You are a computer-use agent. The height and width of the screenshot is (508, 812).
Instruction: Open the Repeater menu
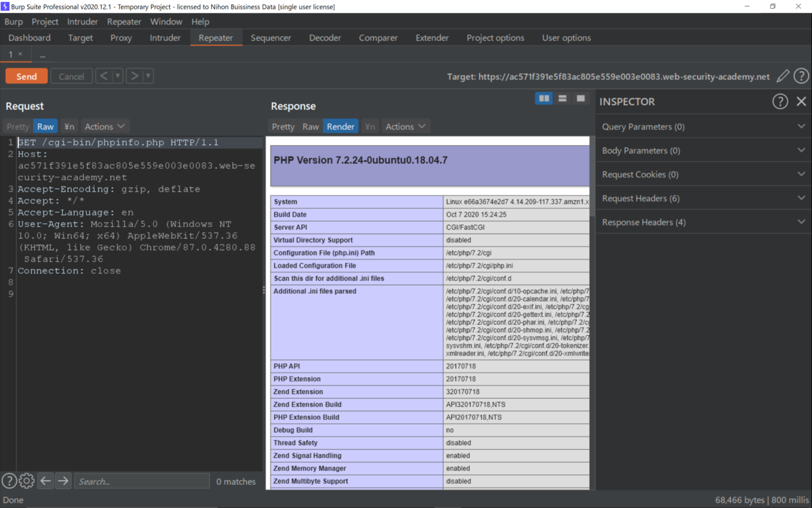tap(125, 22)
